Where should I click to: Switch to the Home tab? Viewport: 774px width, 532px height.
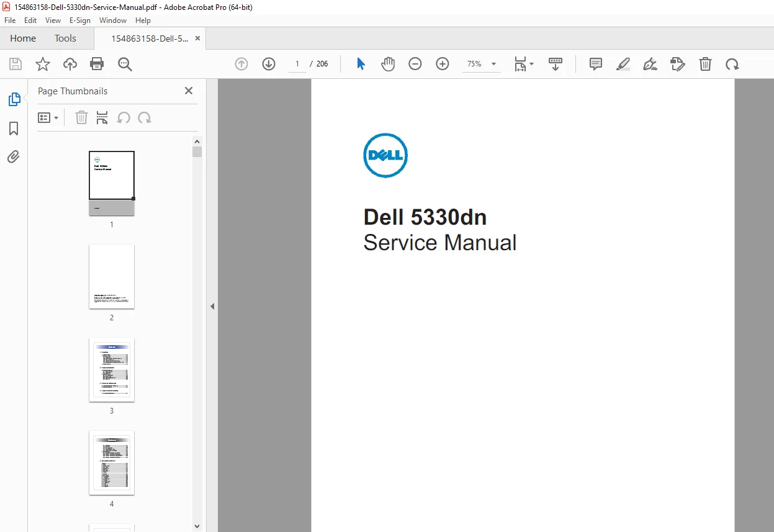point(23,38)
